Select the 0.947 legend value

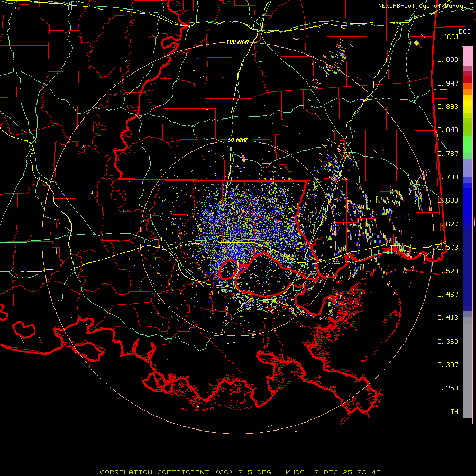point(448,83)
